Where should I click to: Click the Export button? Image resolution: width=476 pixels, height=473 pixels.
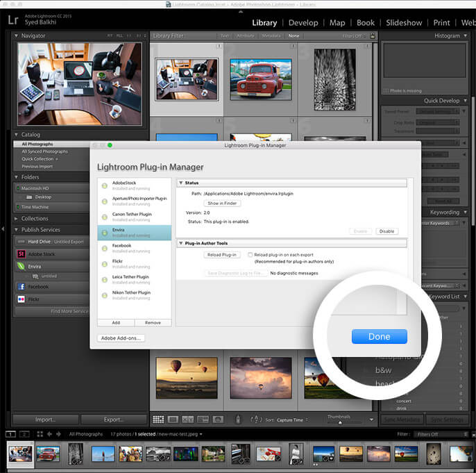(114, 420)
